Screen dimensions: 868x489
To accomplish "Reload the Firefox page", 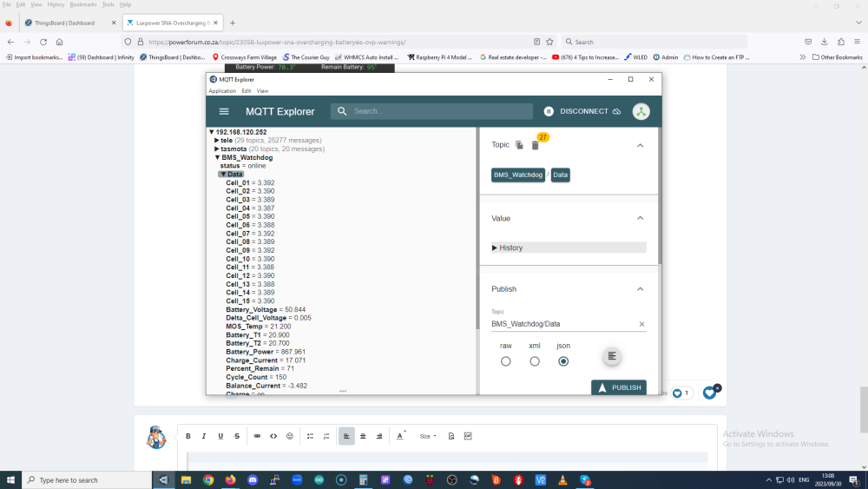I will point(43,42).
